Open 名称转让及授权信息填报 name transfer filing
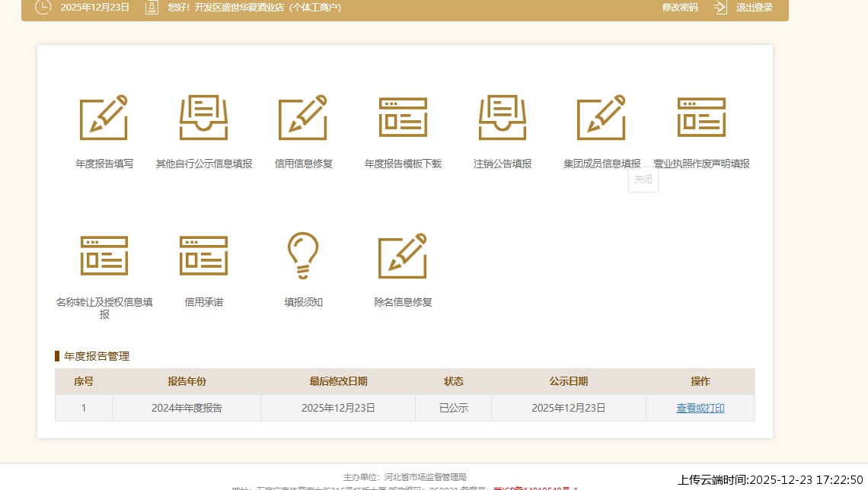The image size is (868, 490). [104, 266]
